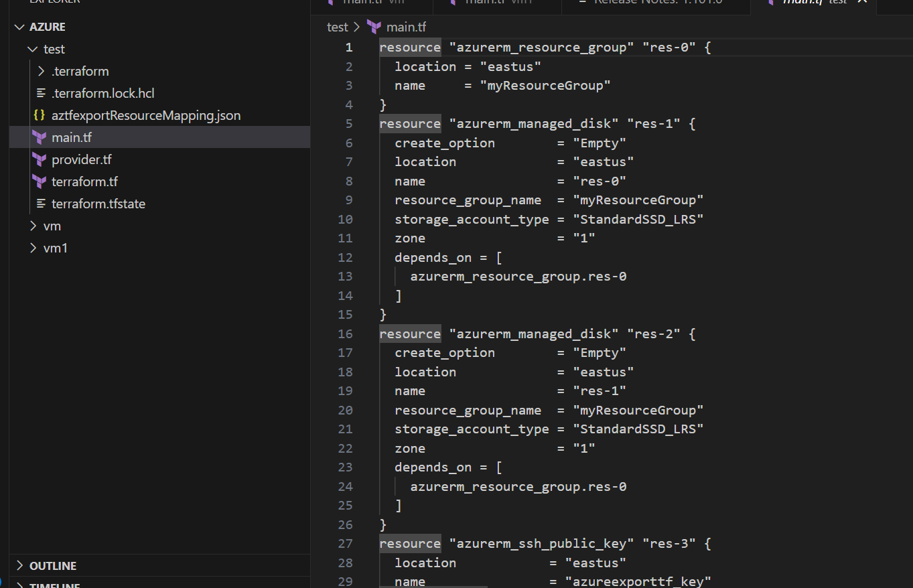
Task: Click "res-0" name value on line 8
Action: click(600, 181)
